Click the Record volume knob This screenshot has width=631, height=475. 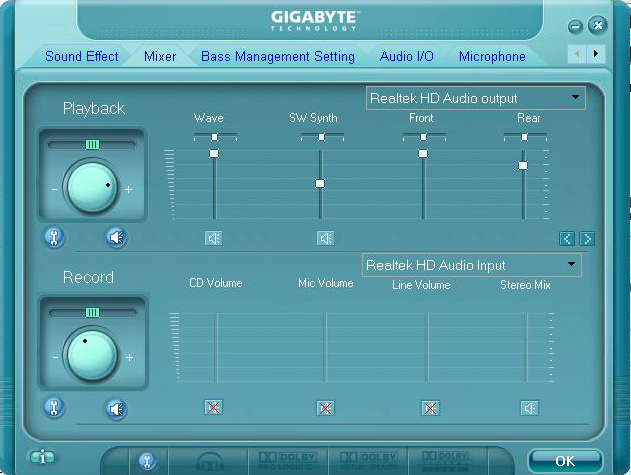92,354
